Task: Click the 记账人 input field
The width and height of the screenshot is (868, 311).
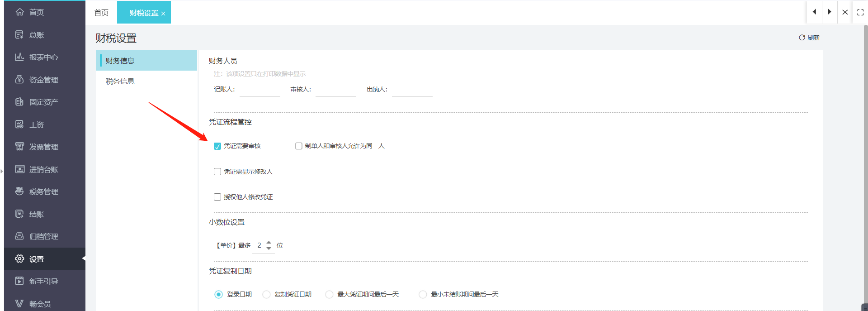Action: pyautogui.click(x=259, y=90)
